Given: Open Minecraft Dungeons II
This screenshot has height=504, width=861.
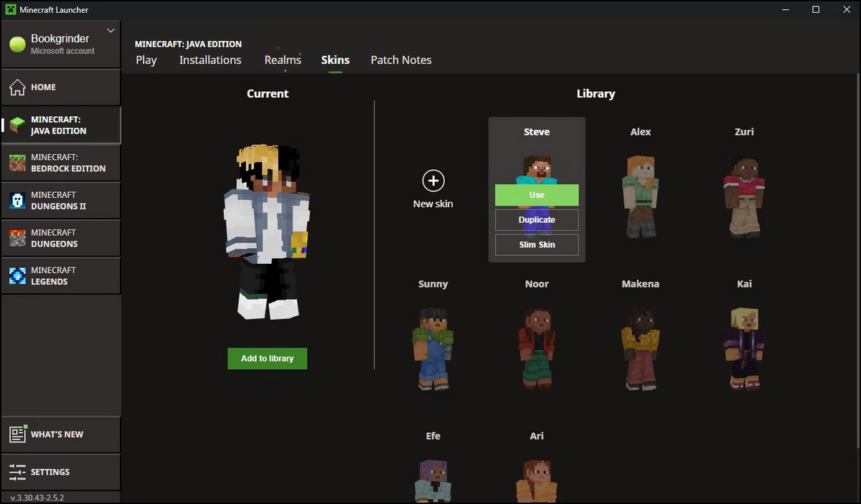Looking at the screenshot, I should coord(61,200).
